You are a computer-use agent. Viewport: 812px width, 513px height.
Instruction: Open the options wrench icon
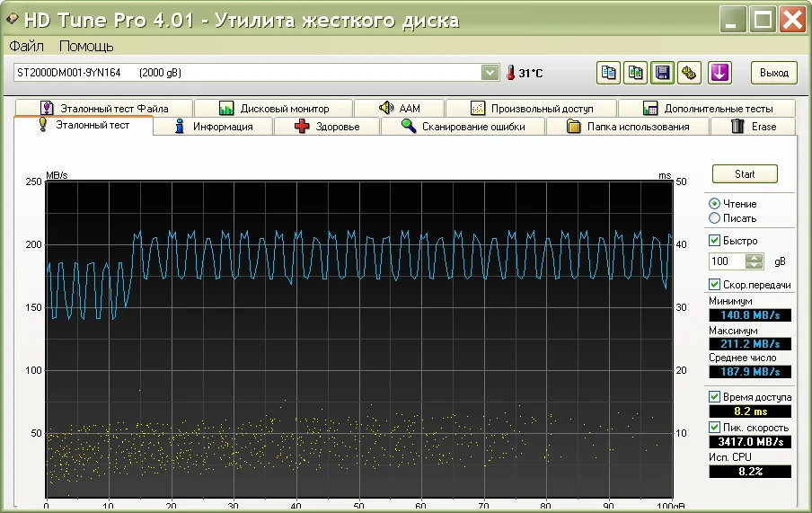coord(689,73)
